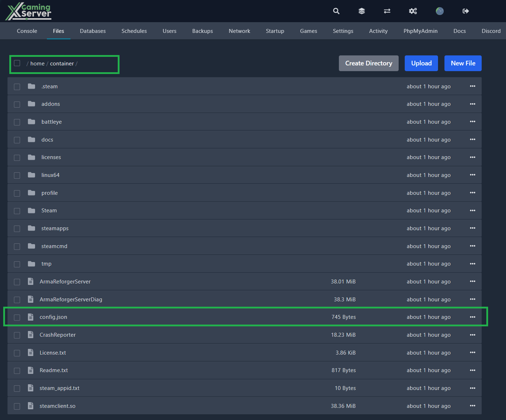Click the XGaming Server logo
The width and height of the screenshot is (506, 420).
[29, 11]
